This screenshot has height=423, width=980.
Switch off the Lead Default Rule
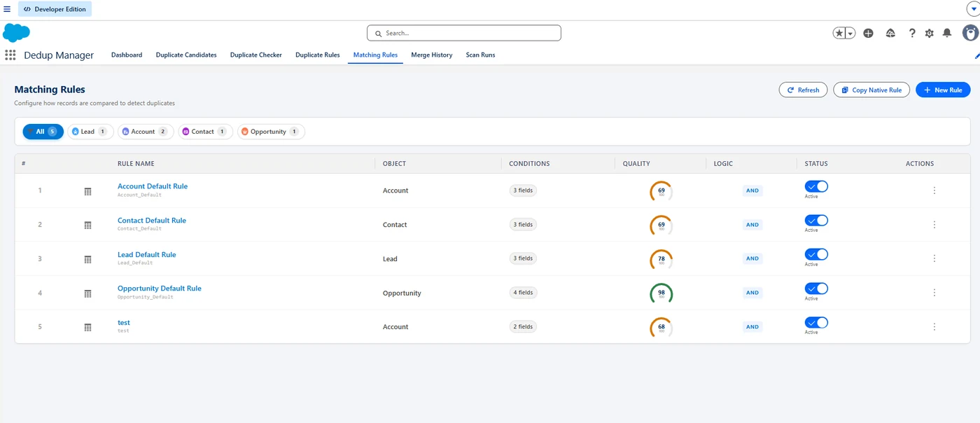pyautogui.click(x=816, y=254)
